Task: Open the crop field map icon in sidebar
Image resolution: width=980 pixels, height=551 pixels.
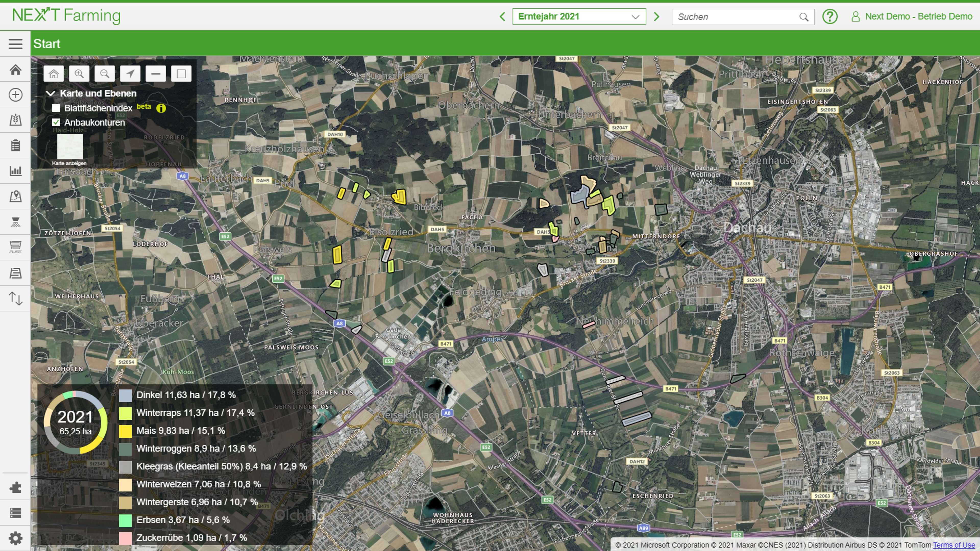Action: (15, 120)
